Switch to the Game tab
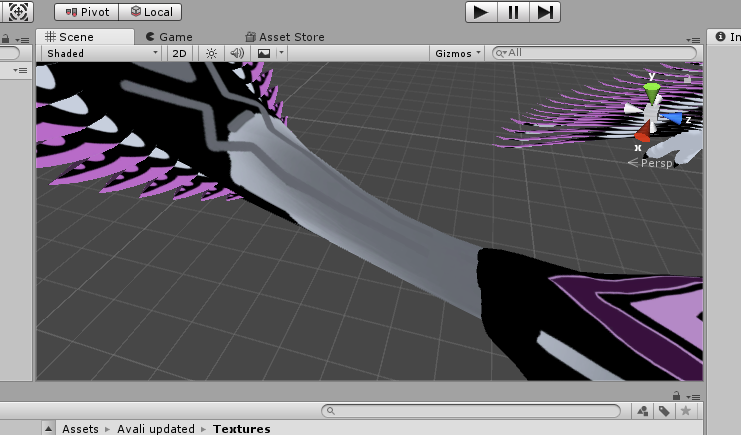The height and width of the screenshot is (435, 741). point(169,37)
